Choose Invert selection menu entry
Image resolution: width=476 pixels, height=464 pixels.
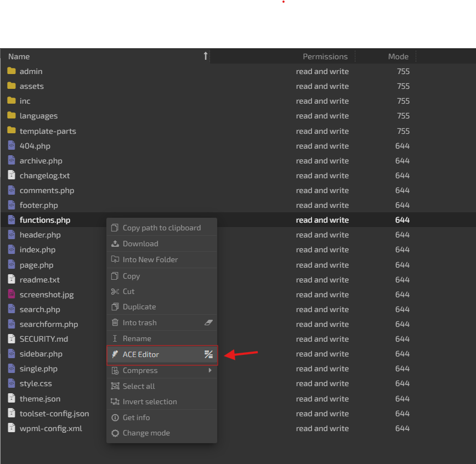tap(162, 401)
